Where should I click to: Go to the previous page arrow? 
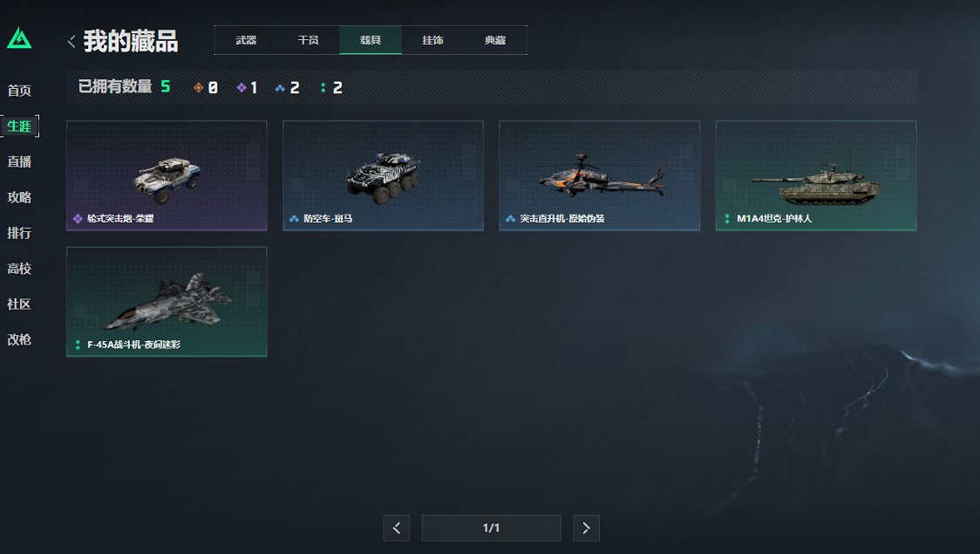click(396, 529)
